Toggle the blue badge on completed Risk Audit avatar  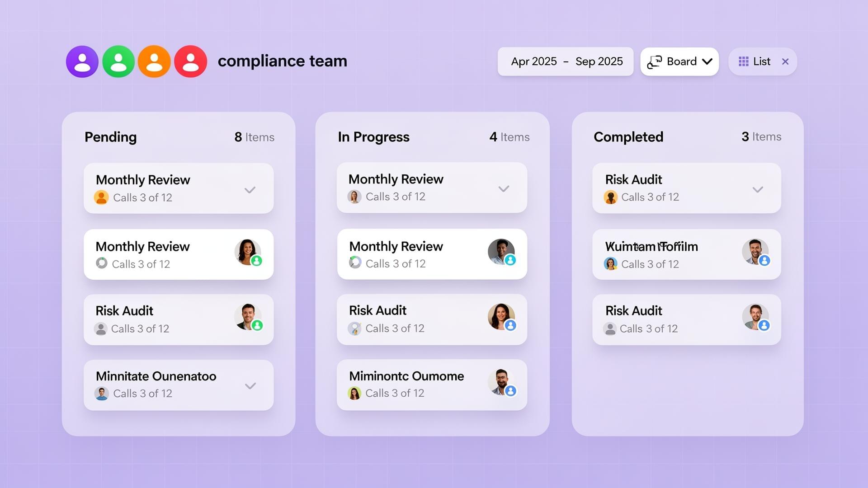(x=765, y=324)
